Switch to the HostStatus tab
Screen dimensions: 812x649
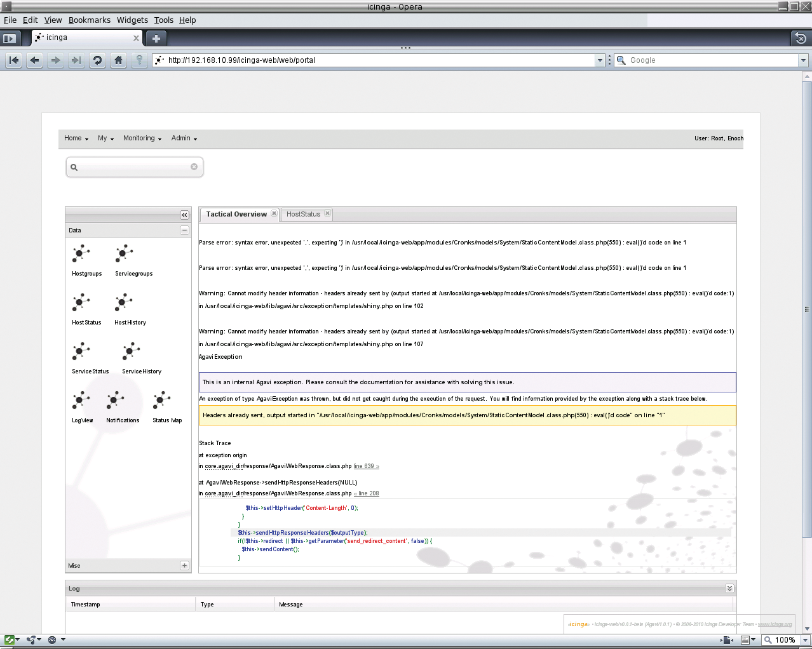click(x=303, y=215)
